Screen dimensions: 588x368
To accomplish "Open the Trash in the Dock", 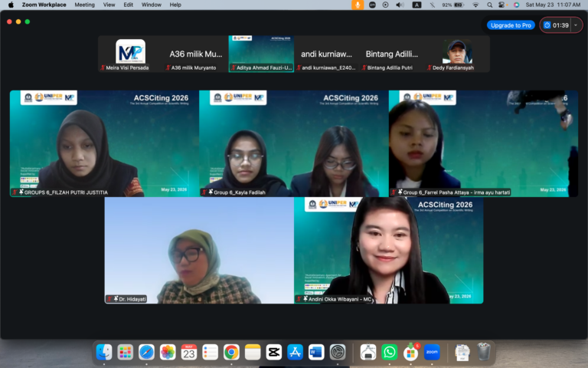I will (x=484, y=352).
